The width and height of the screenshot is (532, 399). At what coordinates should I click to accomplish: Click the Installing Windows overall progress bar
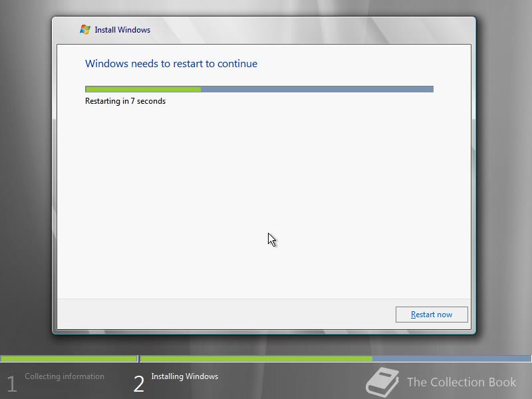tap(336, 358)
